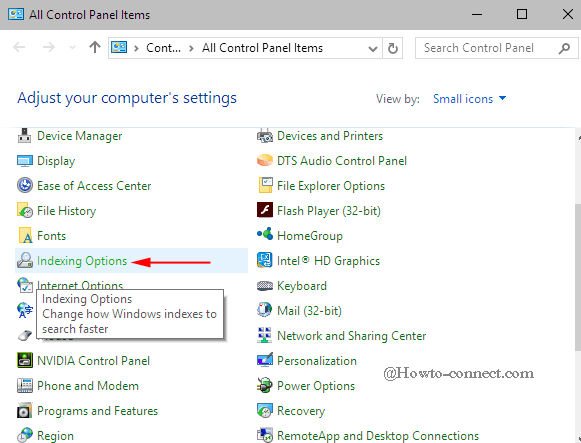
Task: Open Network and Sharing Center icon
Action: (x=265, y=335)
